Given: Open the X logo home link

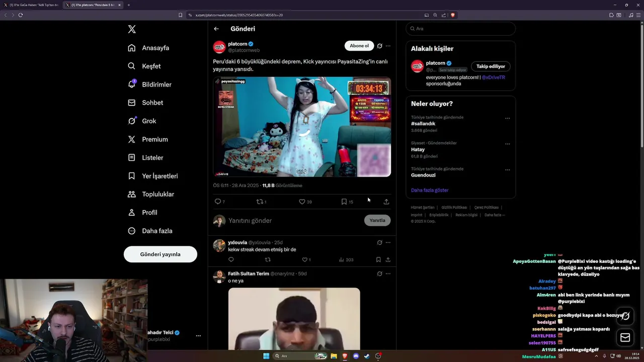Looking at the screenshot, I should pos(132,29).
